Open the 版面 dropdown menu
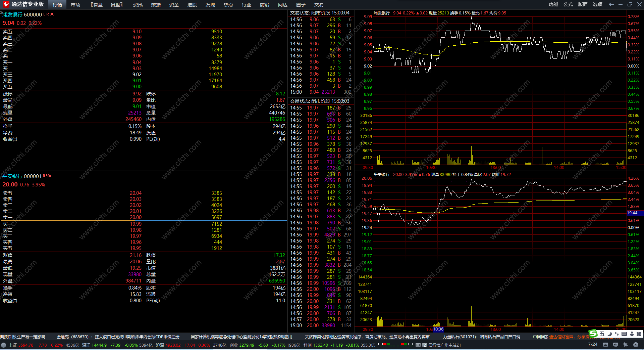 click(x=583, y=4)
